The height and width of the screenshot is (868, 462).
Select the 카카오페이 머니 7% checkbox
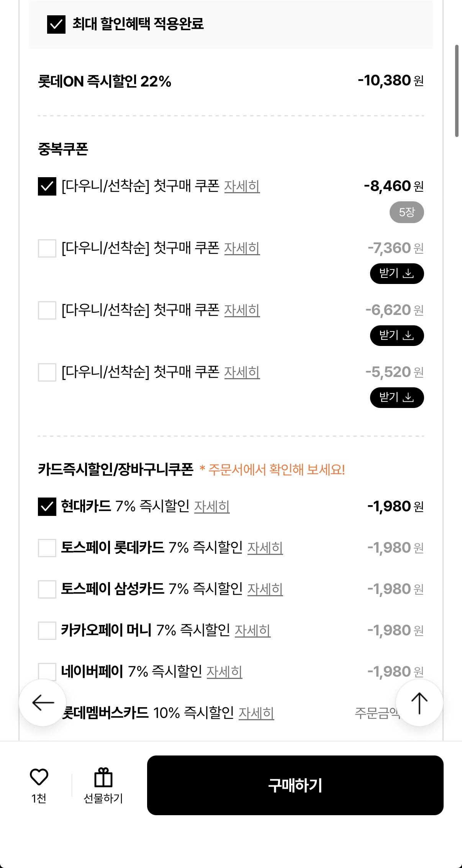[47, 630]
